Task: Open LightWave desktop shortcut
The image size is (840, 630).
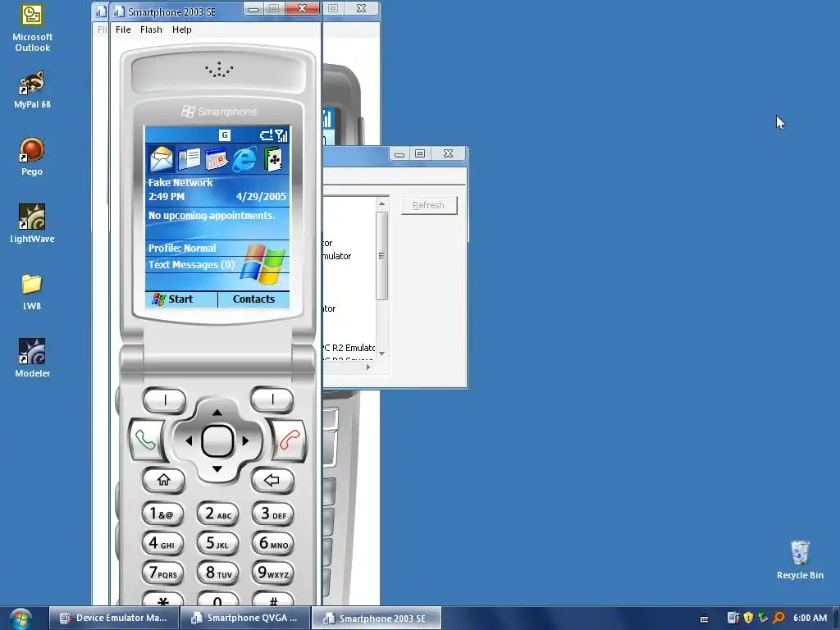Action: (32, 224)
